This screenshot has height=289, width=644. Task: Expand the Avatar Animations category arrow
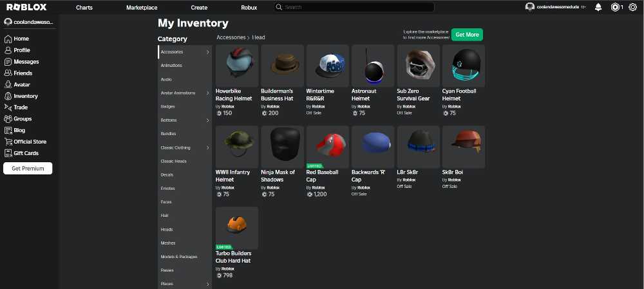point(207,93)
